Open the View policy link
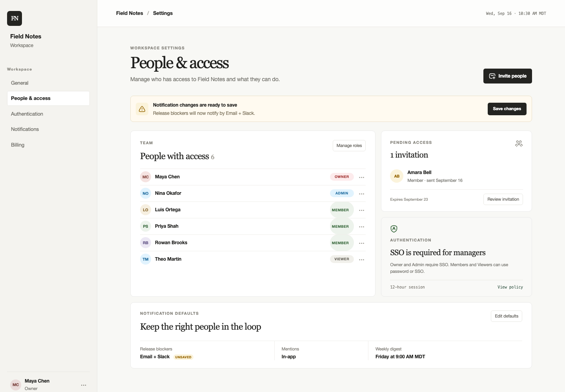The height and width of the screenshot is (392, 565). pos(510,287)
